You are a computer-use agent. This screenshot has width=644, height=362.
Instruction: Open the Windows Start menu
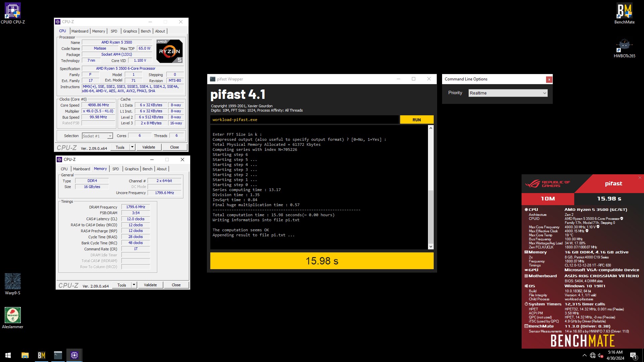(8, 355)
